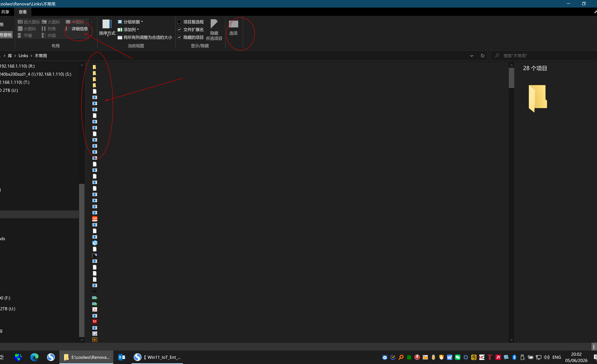The image size is (597, 364).
Task: Click the AMD red tray icon
Action: (498, 357)
